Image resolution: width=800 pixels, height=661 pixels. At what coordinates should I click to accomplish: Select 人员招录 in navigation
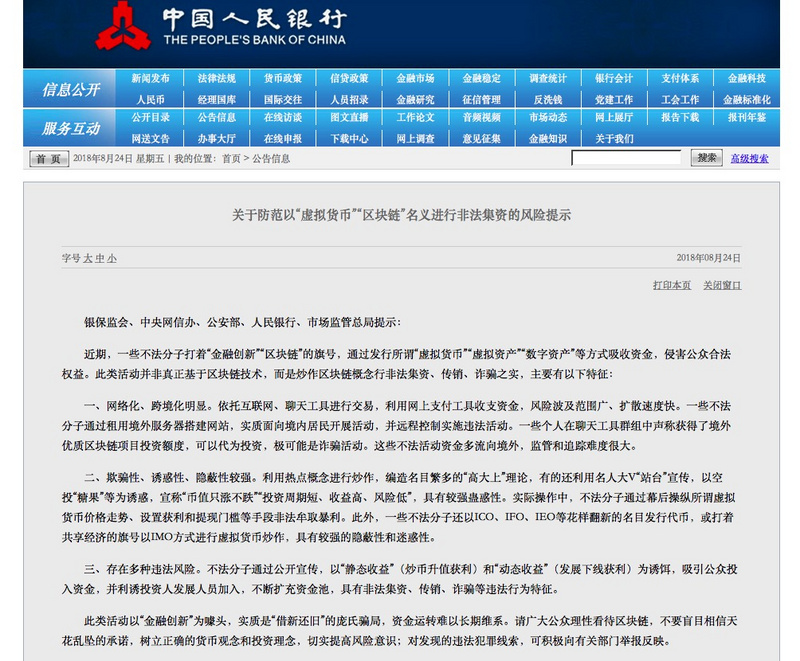(x=349, y=99)
